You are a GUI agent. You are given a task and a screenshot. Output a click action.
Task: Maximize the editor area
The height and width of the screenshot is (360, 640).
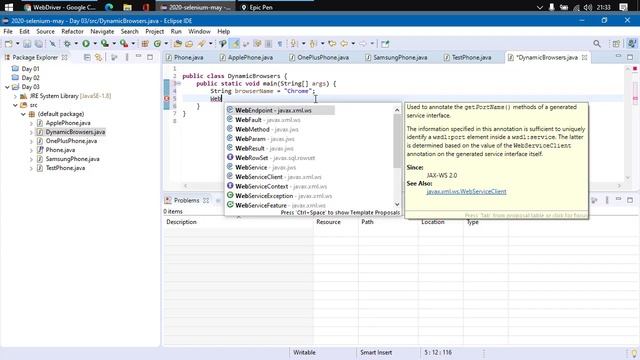click(x=630, y=57)
